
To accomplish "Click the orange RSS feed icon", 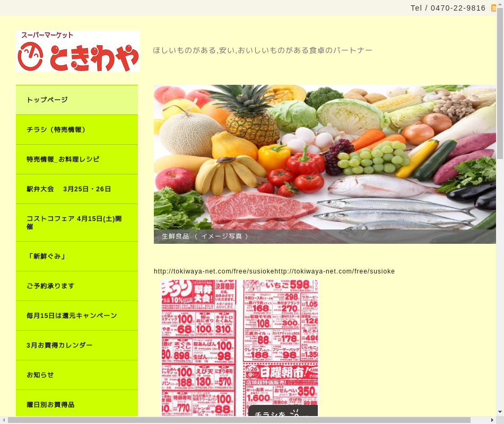I will point(493,8).
